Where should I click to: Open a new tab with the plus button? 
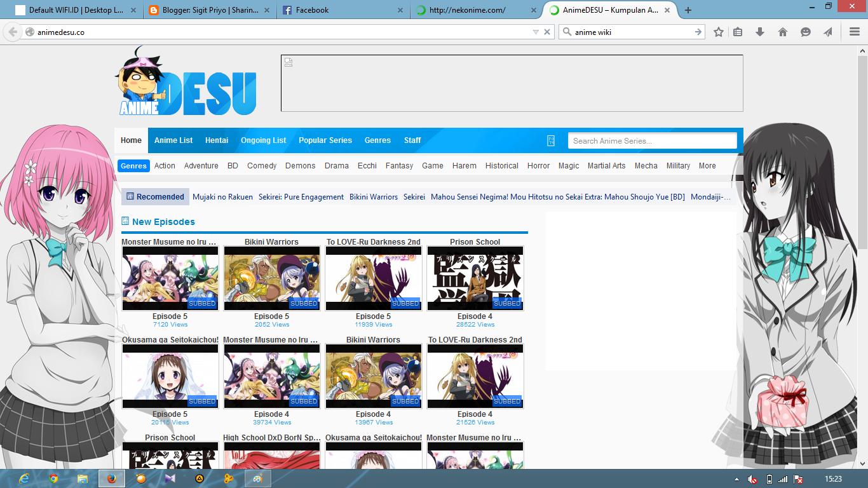(x=688, y=10)
